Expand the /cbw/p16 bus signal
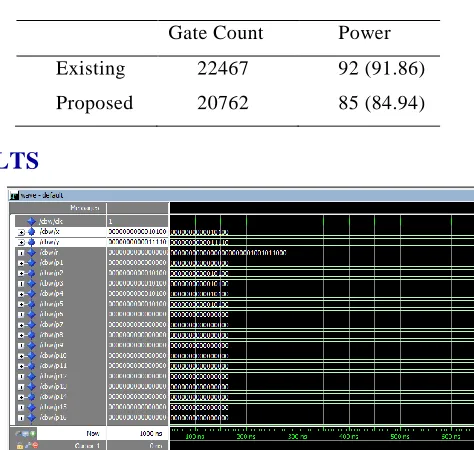The height and width of the screenshot is (450, 474). [21, 418]
